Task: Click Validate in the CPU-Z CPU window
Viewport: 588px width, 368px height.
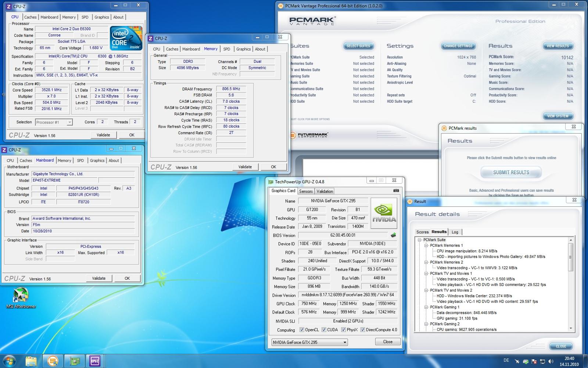Action: point(103,135)
